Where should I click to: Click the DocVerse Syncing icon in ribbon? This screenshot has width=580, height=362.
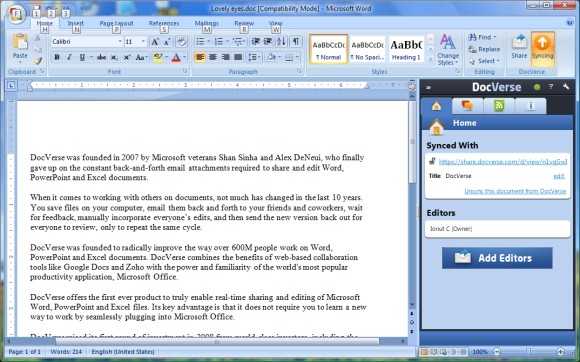pos(543,49)
